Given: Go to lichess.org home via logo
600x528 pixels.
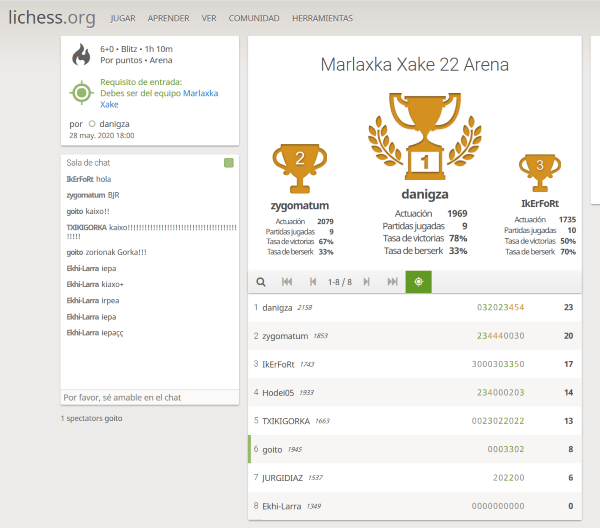Looking at the screenshot, I should [x=52, y=17].
